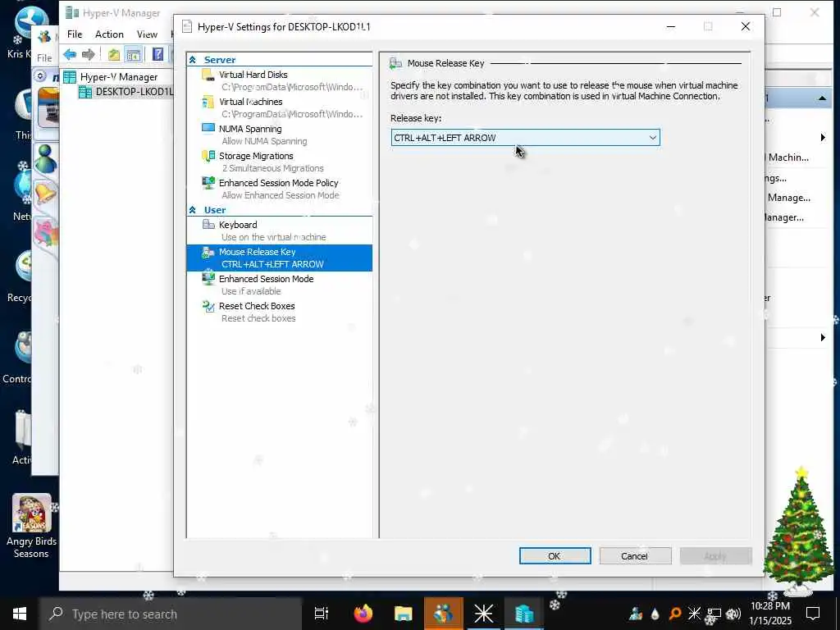This screenshot has width=840, height=630.
Task: Collapse the User section
Action: pos(192,210)
